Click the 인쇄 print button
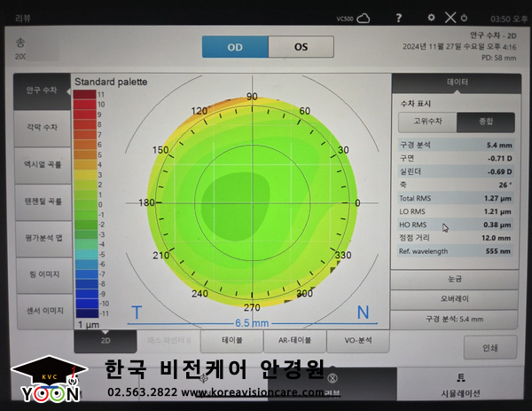Image resolution: width=532 pixels, height=411 pixels. point(490,348)
